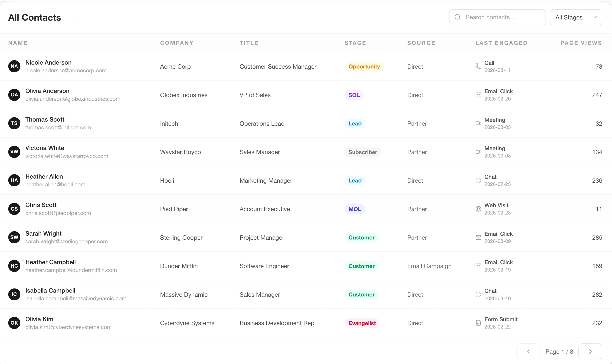This screenshot has height=364, width=612.
Task: Click the Page 1 / 8 indicator
Action: click(559, 351)
